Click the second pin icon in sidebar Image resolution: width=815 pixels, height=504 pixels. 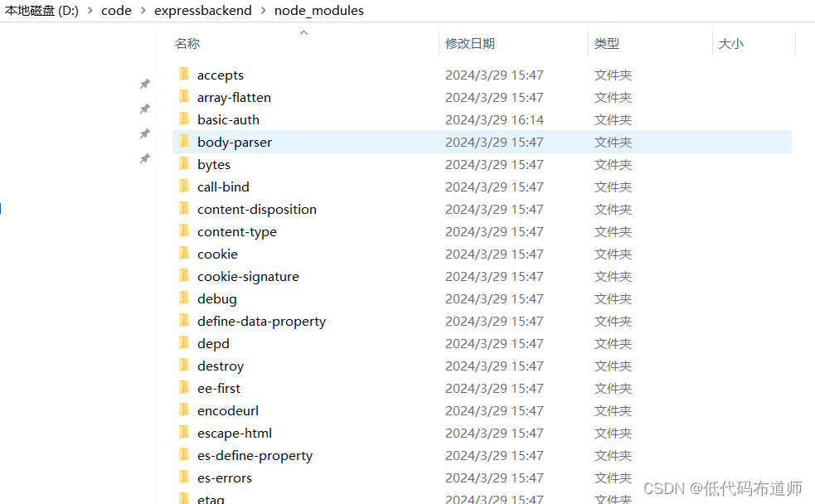click(144, 109)
